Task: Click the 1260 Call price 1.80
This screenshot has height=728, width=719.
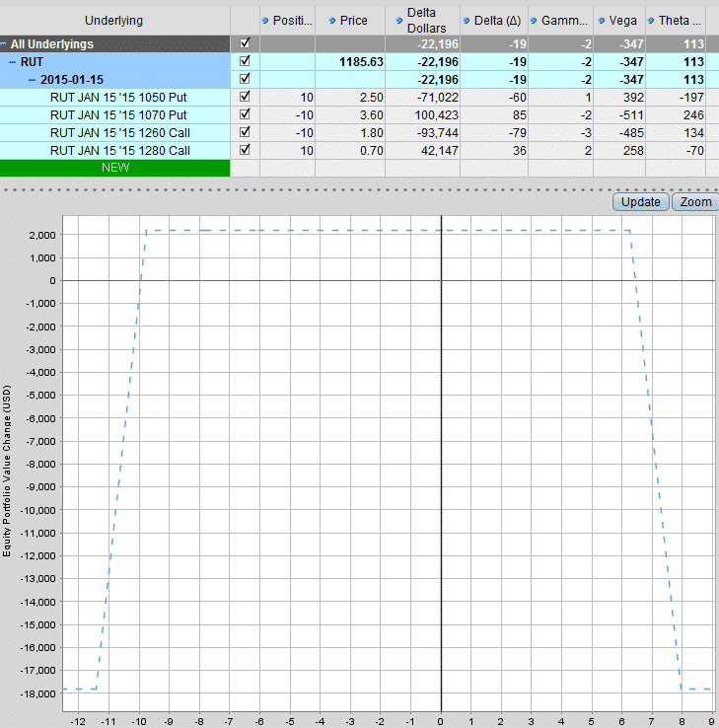Action: click(x=372, y=133)
